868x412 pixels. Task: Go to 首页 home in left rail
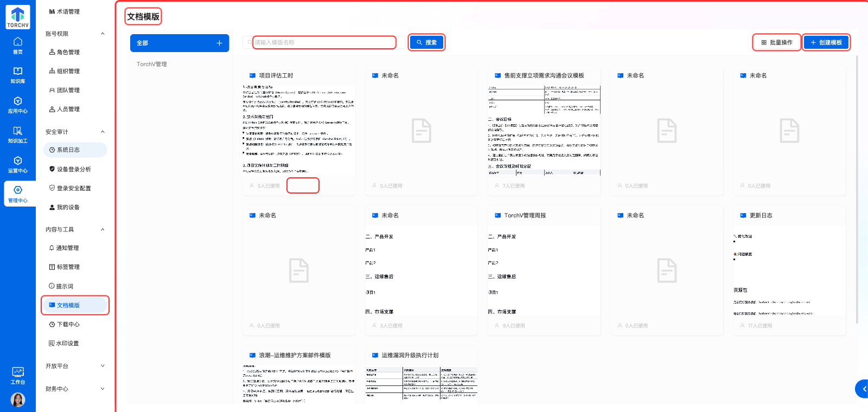[x=18, y=46]
